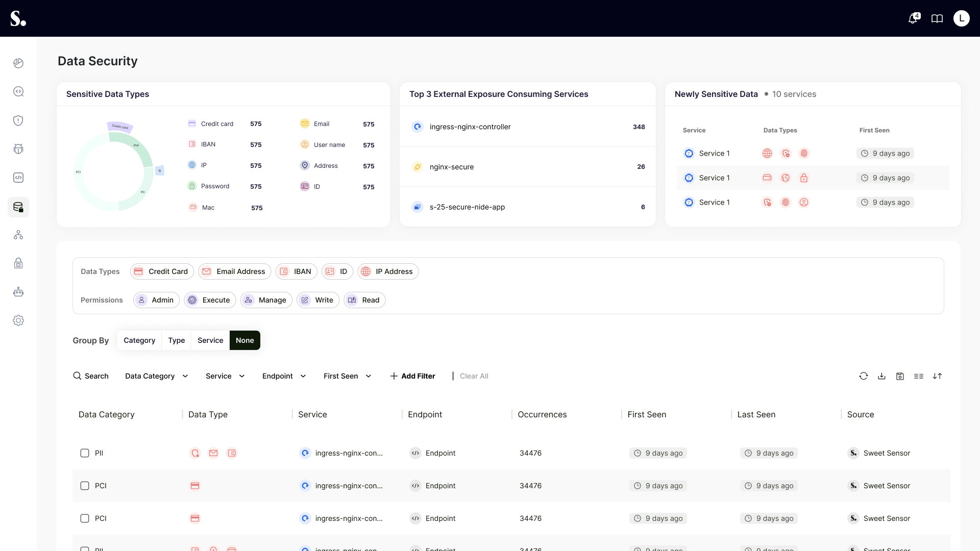Image resolution: width=980 pixels, height=551 pixels.
Task: Toggle Execute permission filter
Action: coord(210,300)
